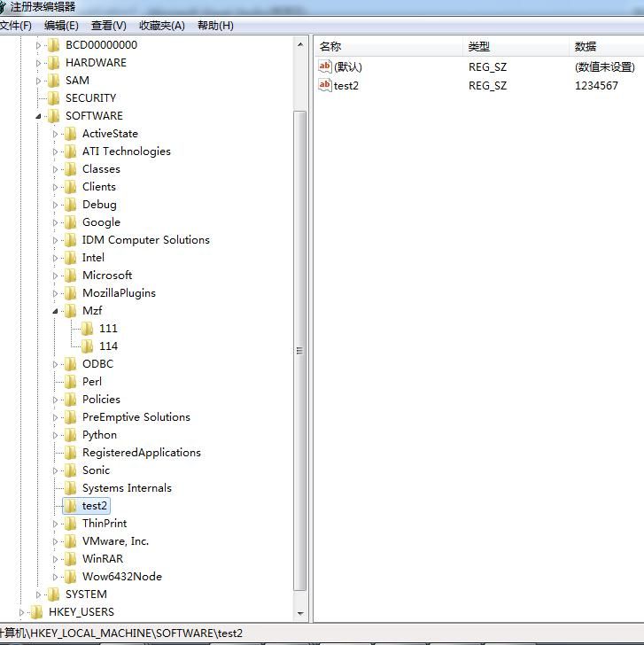The width and height of the screenshot is (644, 645).
Task: Select the (默认) value name
Action: pos(348,66)
